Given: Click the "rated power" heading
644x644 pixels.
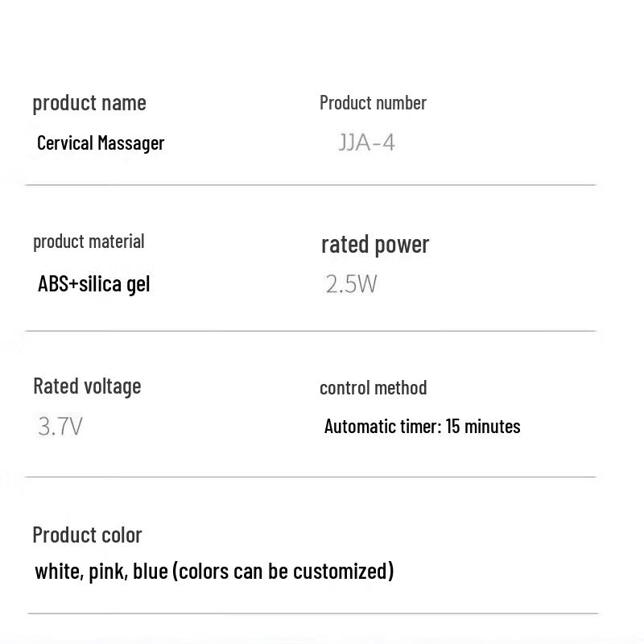Looking at the screenshot, I should [x=375, y=244].
